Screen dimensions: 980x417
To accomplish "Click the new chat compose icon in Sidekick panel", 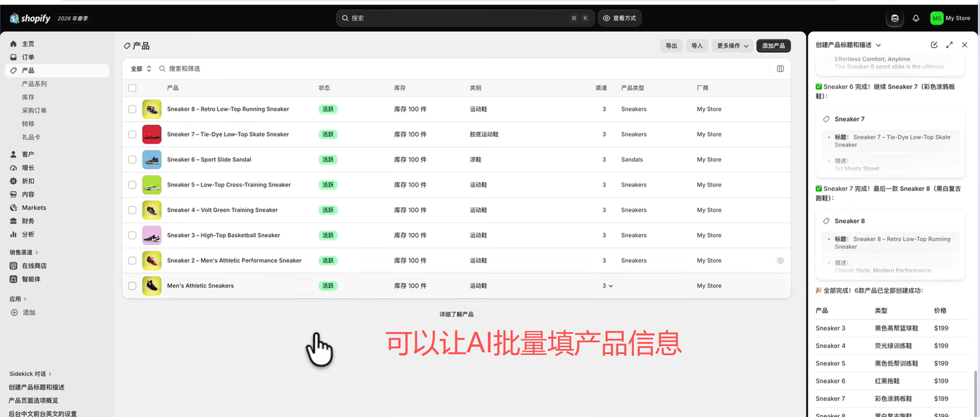I will coord(934,45).
